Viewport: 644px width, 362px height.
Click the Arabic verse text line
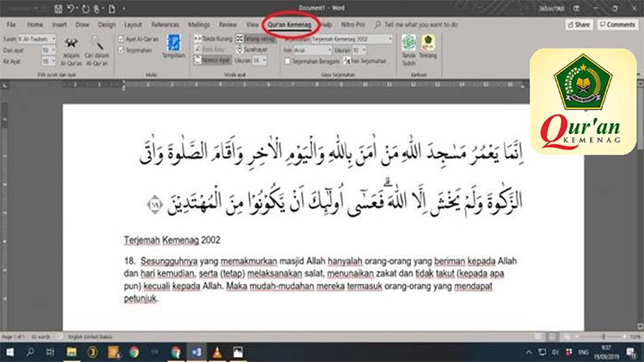[x=331, y=153]
